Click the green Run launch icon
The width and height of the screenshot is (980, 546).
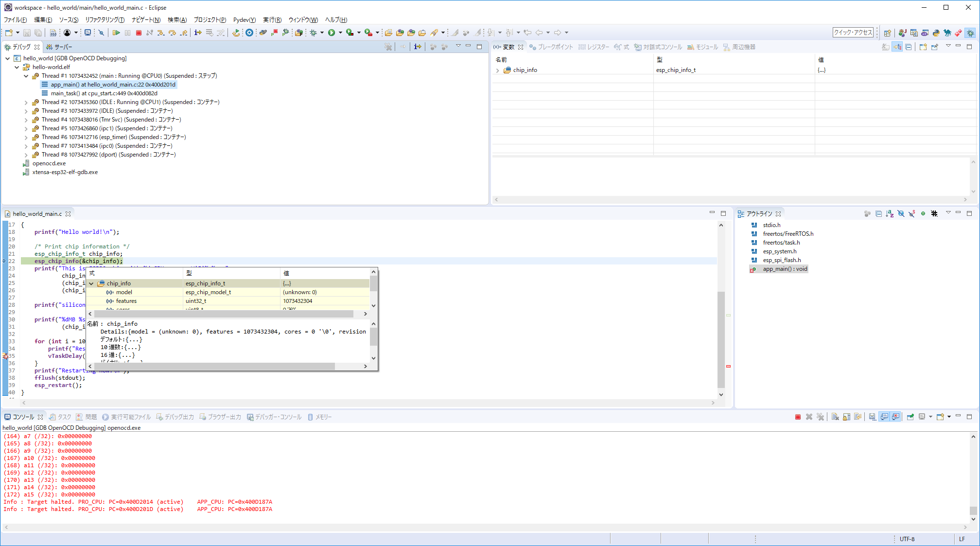tap(332, 33)
